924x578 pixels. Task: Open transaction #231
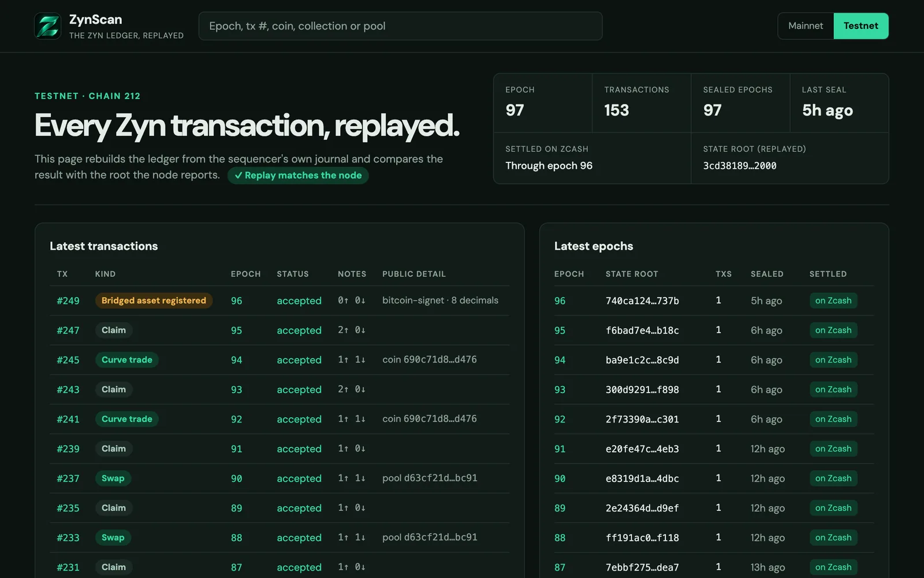(x=68, y=567)
